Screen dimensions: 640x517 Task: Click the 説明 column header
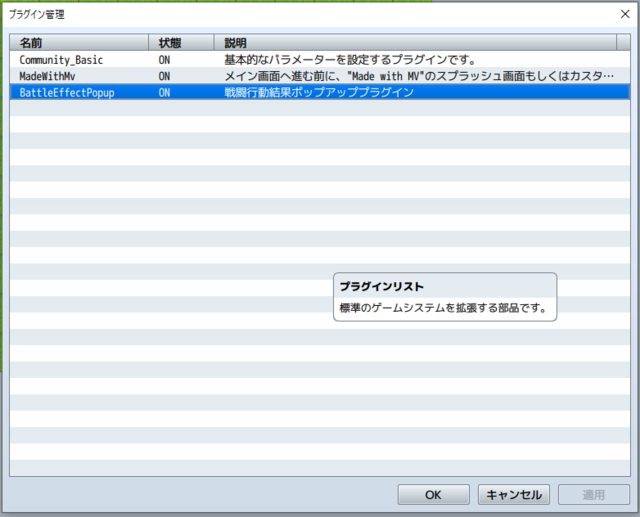(415, 42)
